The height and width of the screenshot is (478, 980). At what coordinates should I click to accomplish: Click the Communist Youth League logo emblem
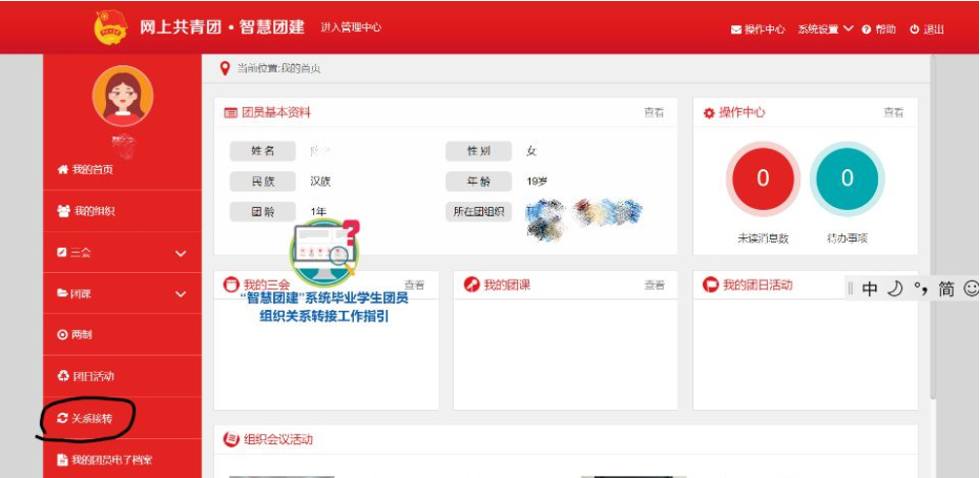pyautogui.click(x=110, y=27)
